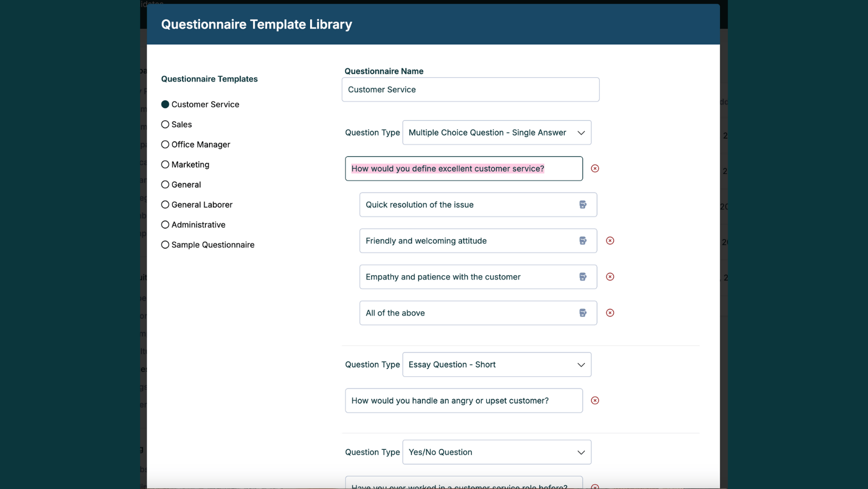Remove the 'angry or upset customer' question
The image size is (868, 489).
(x=595, y=401)
